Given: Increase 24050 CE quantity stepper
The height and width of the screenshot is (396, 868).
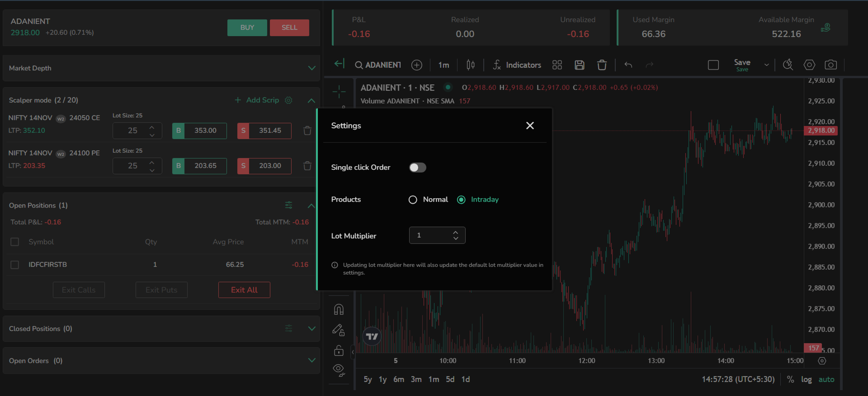Looking at the screenshot, I should point(152,128).
